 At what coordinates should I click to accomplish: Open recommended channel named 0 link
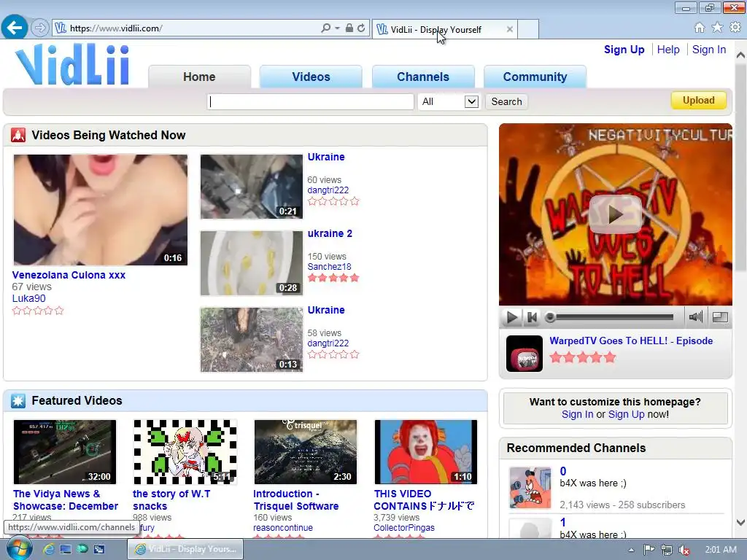tap(563, 472)
